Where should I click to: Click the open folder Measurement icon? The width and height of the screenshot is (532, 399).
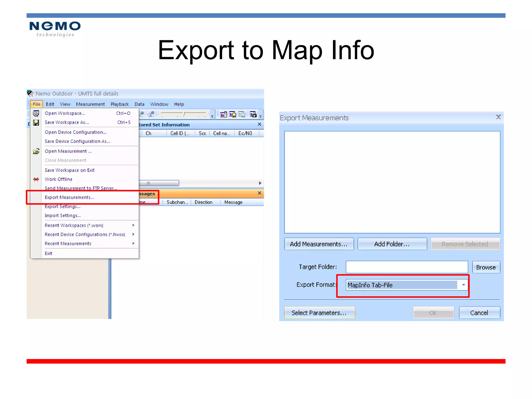click(x=36, y=151)
